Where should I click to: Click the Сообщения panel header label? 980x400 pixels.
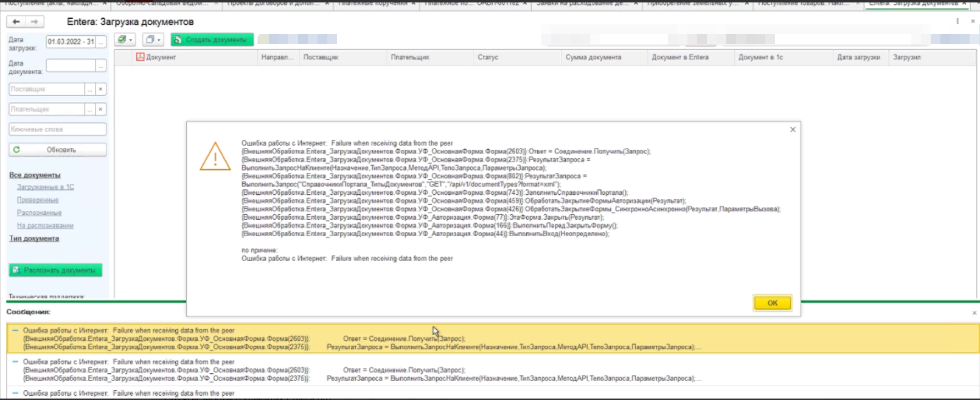29,312
